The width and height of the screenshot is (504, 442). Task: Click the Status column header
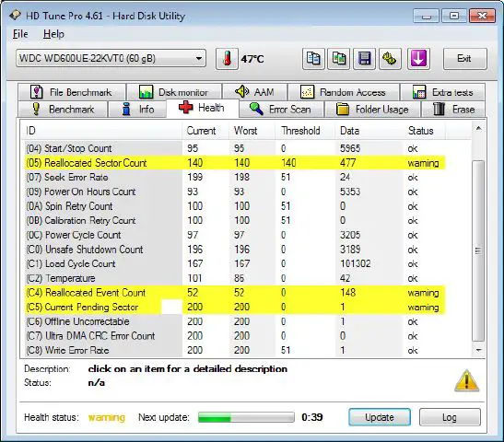click(x=424, y=131)
